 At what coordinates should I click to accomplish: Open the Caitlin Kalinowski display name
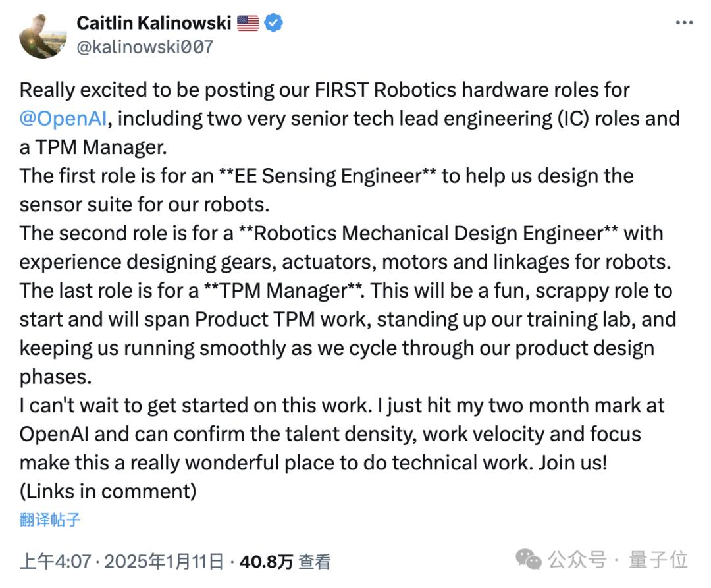click(153, 22)
